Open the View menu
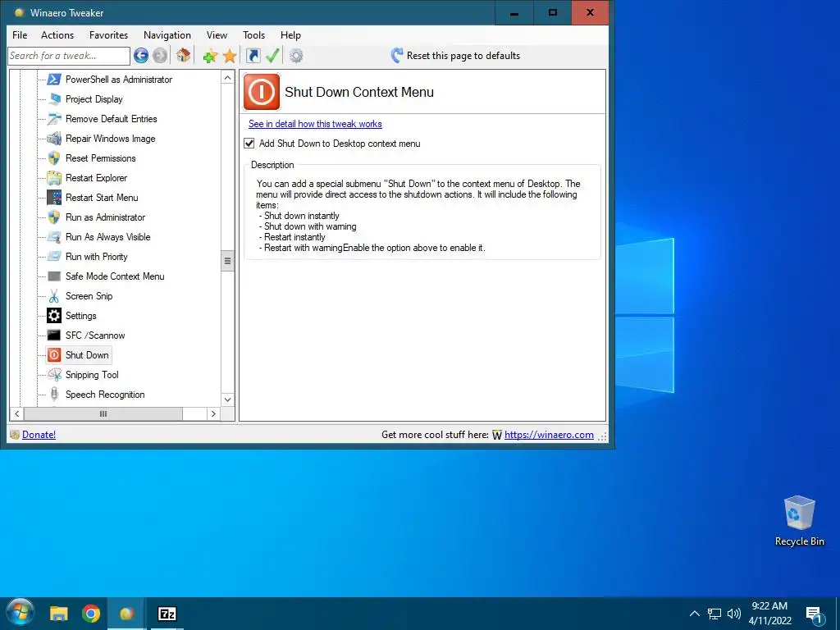This screenshot has width=840, height=630. [217, 34]
